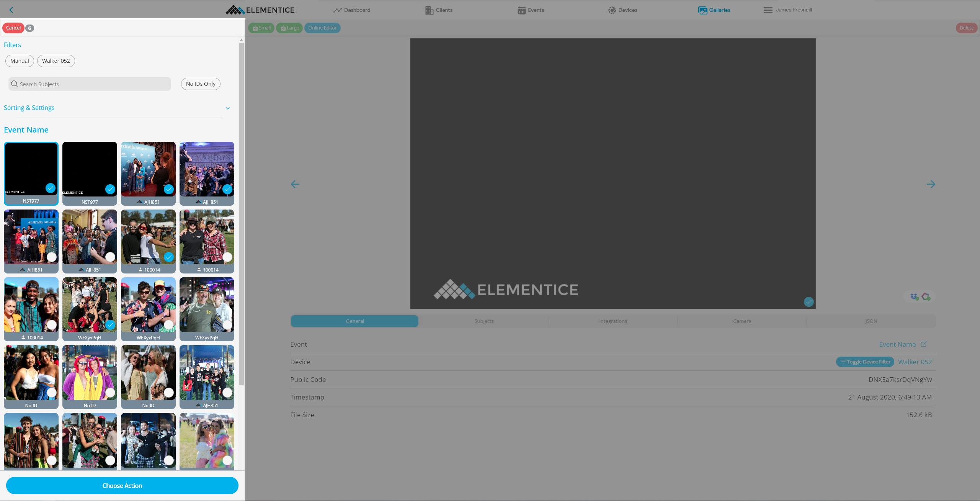This screenshot has height=501, width=980.
Task: Select the plaid shirt 100014 photo circle
Action: click(x=227, y=257)
